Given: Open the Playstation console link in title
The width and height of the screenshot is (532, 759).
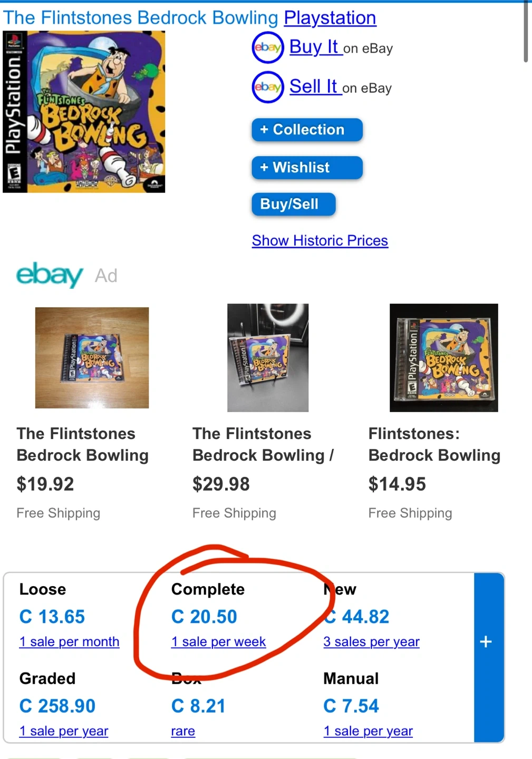Looking at the screenshot, I should 330,18.
